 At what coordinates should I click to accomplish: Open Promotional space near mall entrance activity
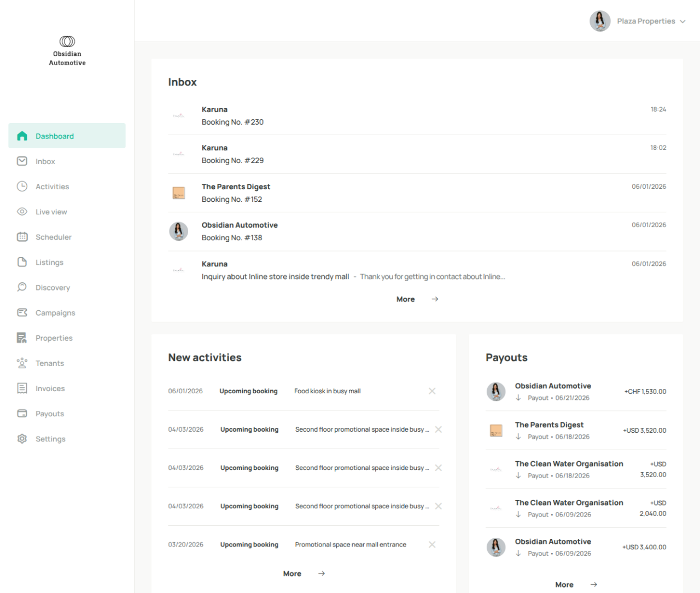click(351, 544)
